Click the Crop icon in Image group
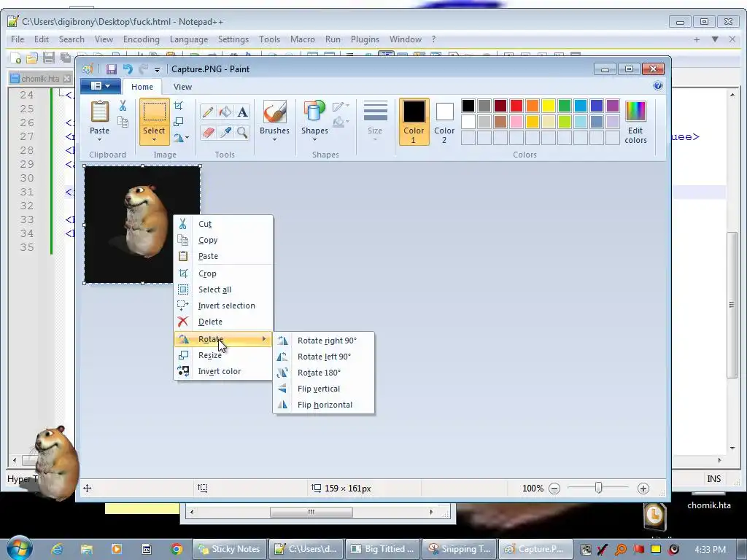This screenshot has width=747, height=560. [178, 106]
